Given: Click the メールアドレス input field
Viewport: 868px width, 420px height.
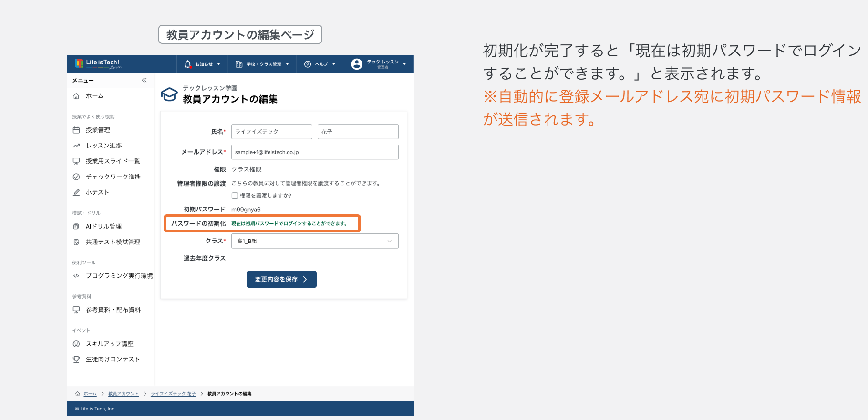Looking at the screenshot, I should [x=315, y=152].
